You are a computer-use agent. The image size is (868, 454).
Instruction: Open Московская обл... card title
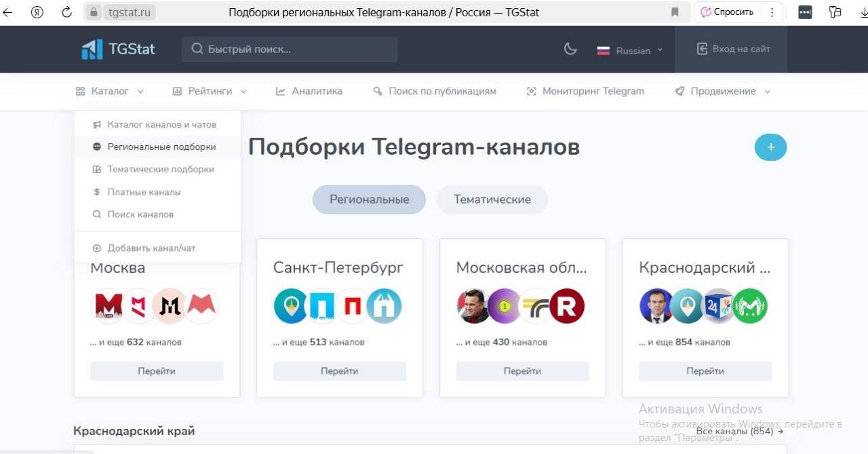(x=521, y=267)
